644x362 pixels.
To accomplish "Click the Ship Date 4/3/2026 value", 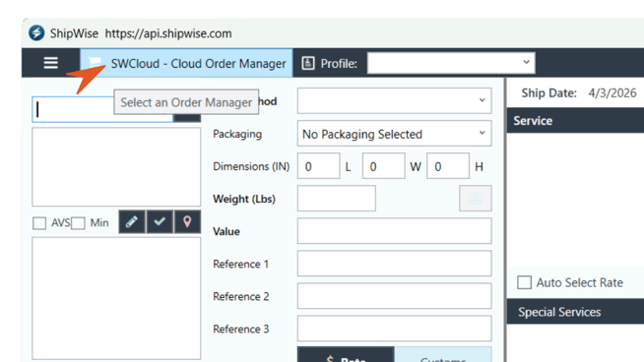I will tap(612, 93).
